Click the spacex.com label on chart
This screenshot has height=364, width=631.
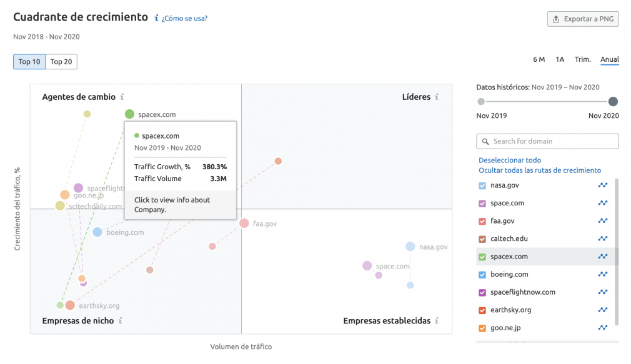click(157, 114)
